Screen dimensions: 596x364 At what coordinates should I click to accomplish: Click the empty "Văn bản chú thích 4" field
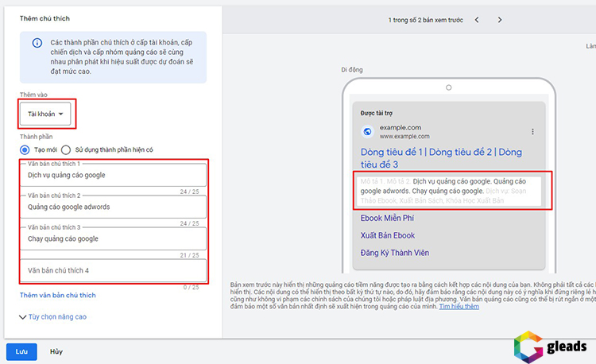click(x=115, y=270)
